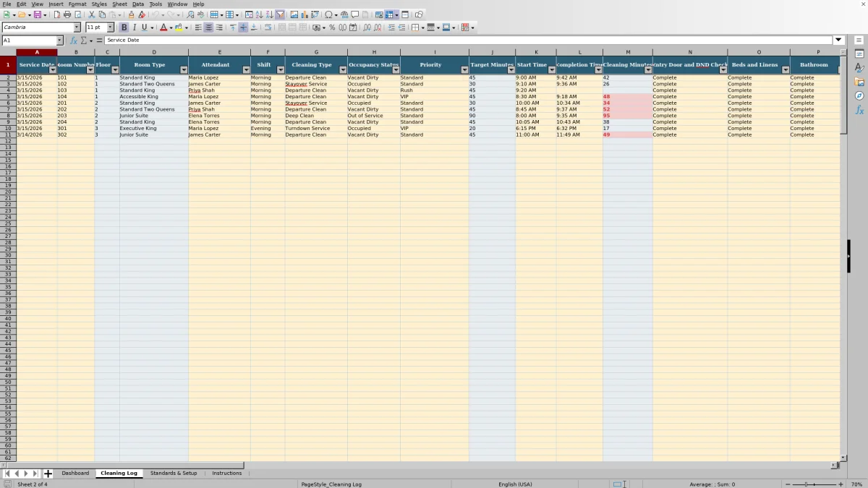Add a new sheet with plus button

(x=48, y=474)
